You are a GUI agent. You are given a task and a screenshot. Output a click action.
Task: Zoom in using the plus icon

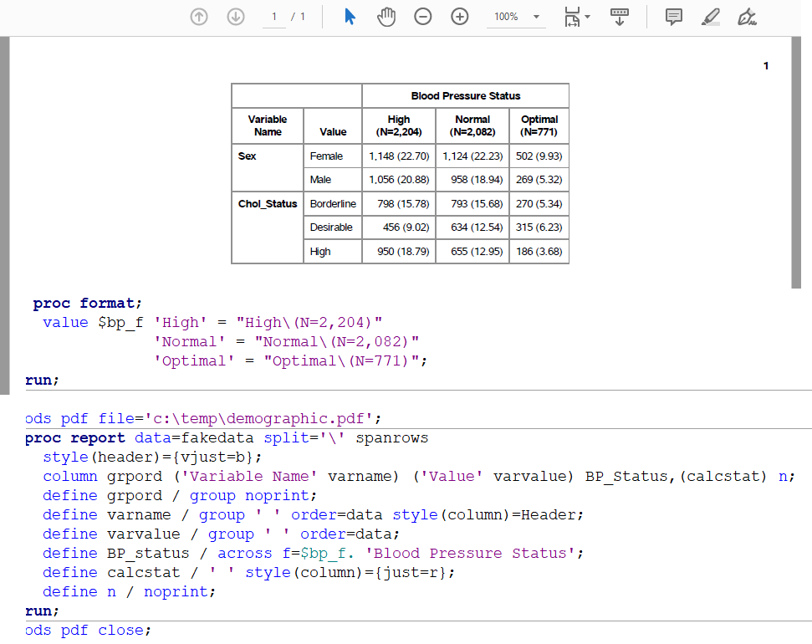click(459, 16)
